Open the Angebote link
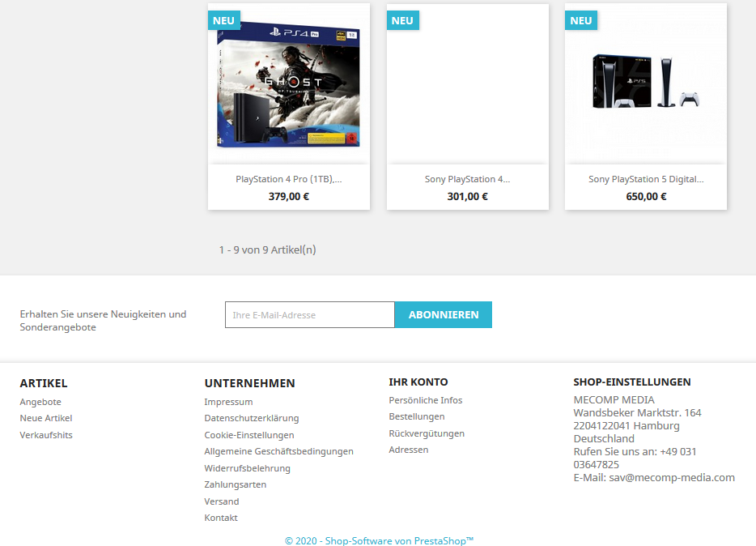756x546 pixels. pyautogui.click(x=40, y=402)
